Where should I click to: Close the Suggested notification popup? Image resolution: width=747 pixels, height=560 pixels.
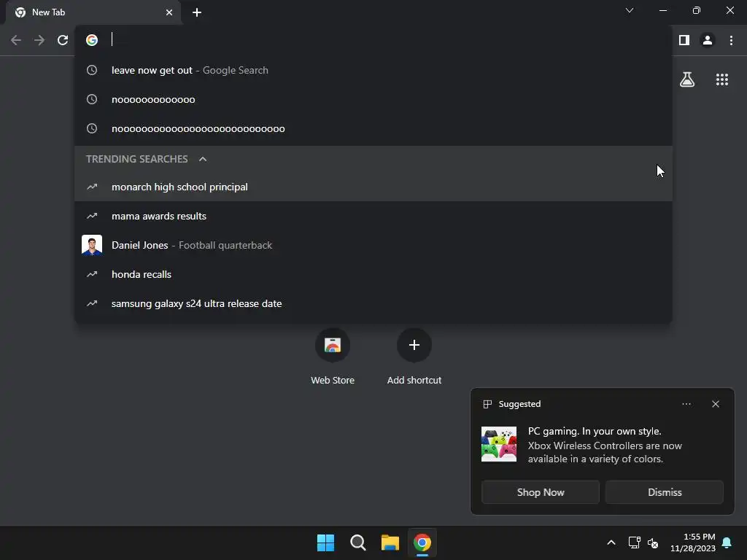[716, 404]
